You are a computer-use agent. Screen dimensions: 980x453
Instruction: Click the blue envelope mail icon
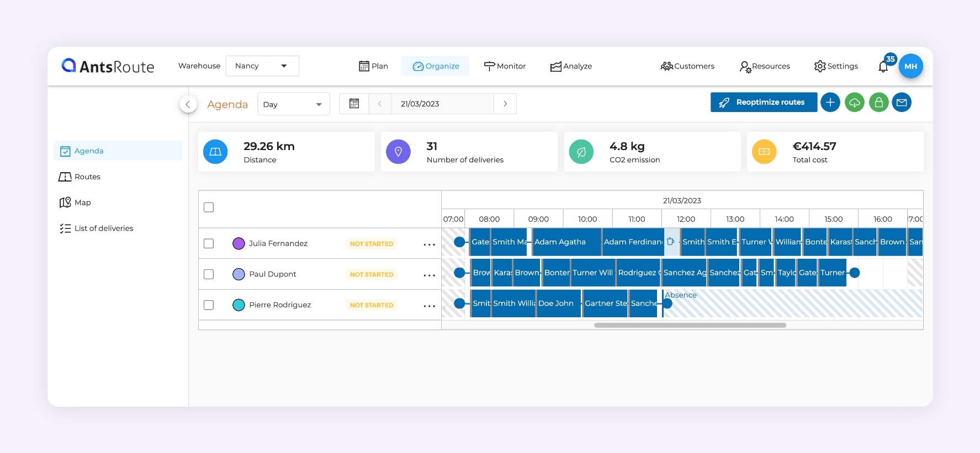(902, 103)
